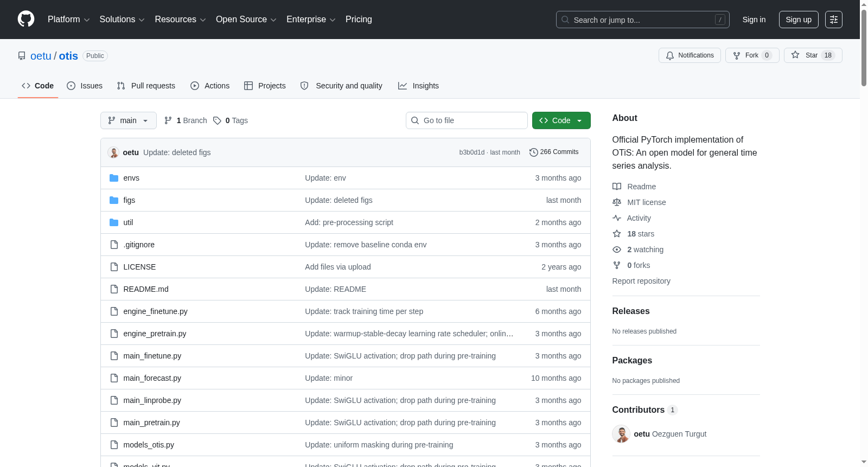This screenshot has width=868, height=467.
Task: Switch to the Actions tab
Action: [210, 86]
